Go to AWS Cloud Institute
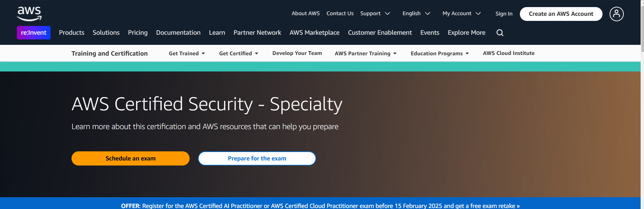The width and height of the screenshot is (644, 209). (x=509, y=53)
